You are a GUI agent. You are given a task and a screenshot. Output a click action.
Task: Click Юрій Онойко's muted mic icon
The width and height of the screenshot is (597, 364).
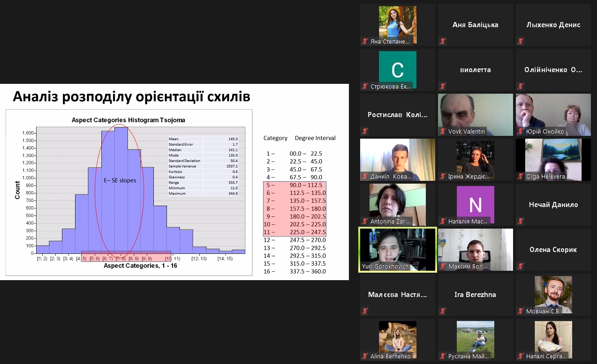520,131
